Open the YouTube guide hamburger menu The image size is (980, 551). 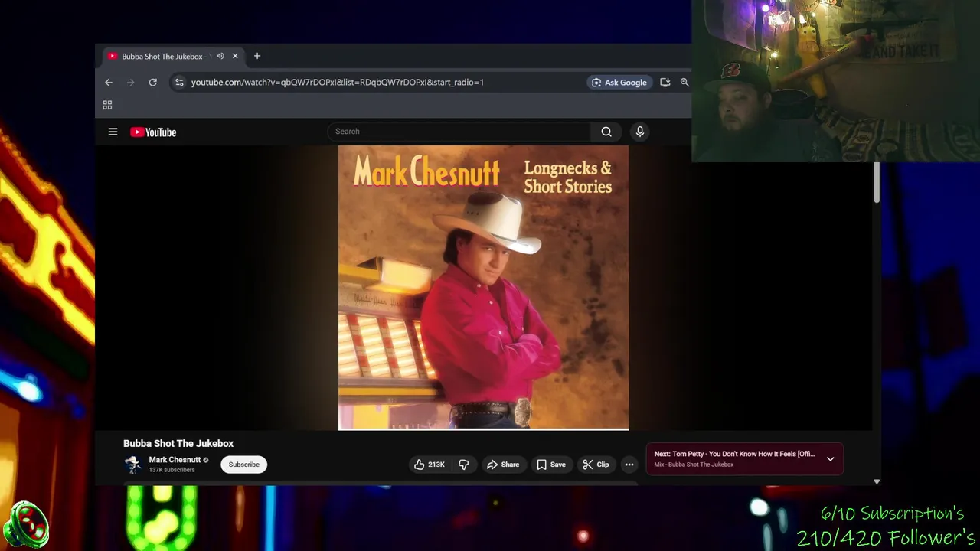click(x=113, y=132)
